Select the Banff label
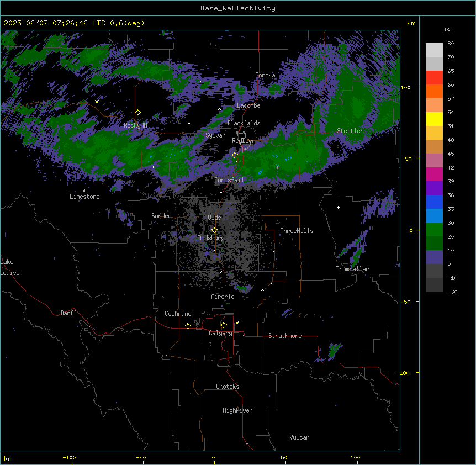476x465 pixels. [68, 313]
